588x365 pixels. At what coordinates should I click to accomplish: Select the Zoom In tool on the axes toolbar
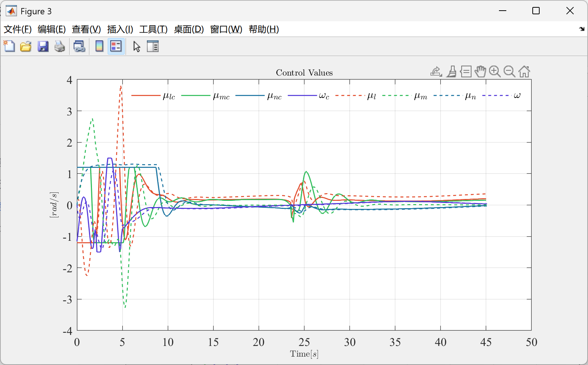[x=495, y=71]
